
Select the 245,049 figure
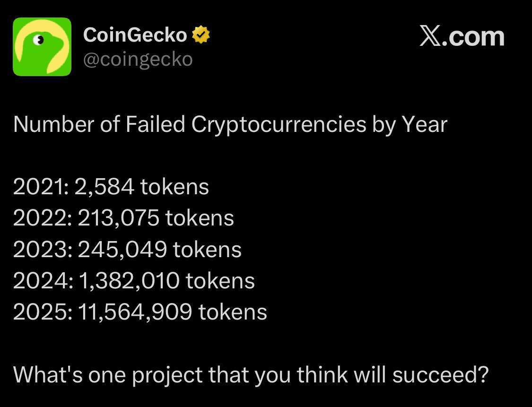[x=122, y=250]
